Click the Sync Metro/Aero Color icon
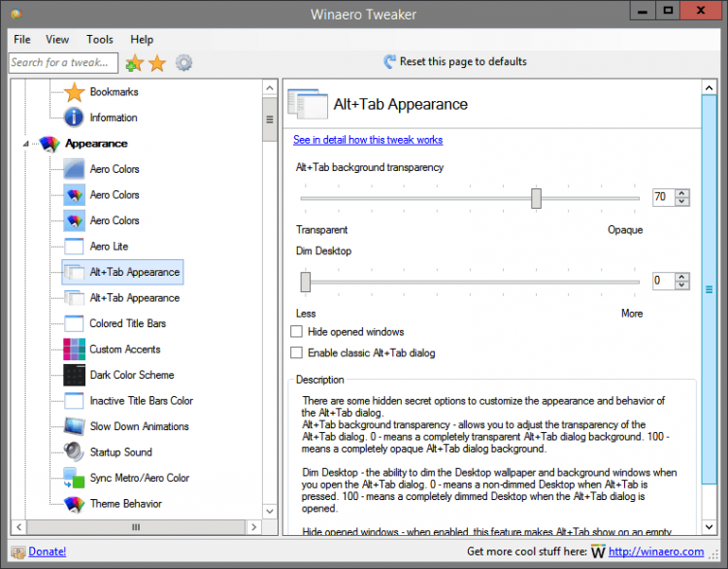Viewport: 728px width, 569px height. 74,478
